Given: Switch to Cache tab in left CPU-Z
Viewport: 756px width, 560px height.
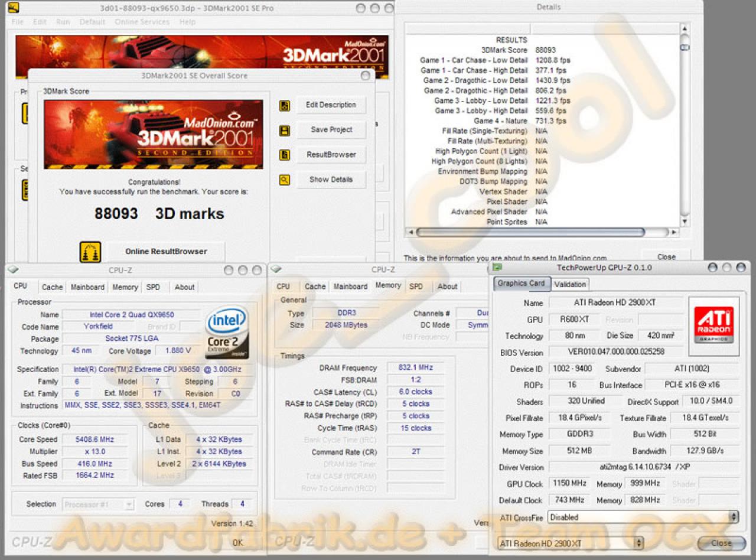Looking at the screenshot, I should tap(52, 287).
